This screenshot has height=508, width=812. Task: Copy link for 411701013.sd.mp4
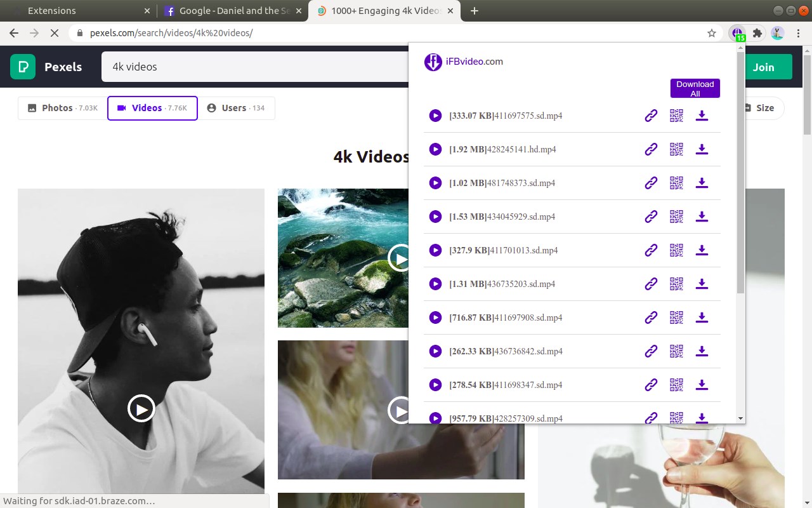(x=651, y=250)
